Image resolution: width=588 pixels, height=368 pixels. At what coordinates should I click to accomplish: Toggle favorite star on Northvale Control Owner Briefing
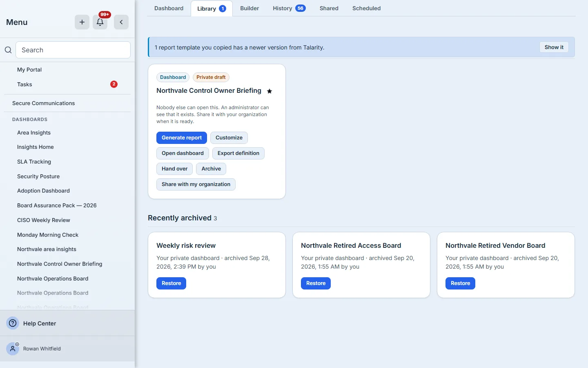click(x=269, y=91)
